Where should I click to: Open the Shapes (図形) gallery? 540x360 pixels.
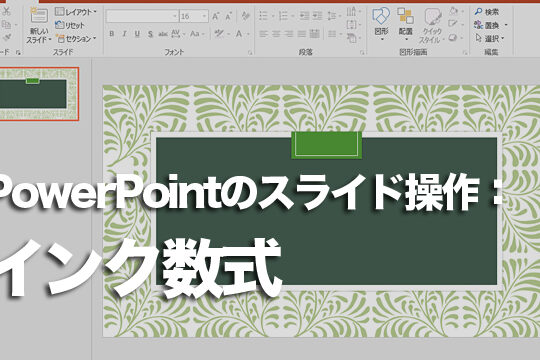point(381,24)
